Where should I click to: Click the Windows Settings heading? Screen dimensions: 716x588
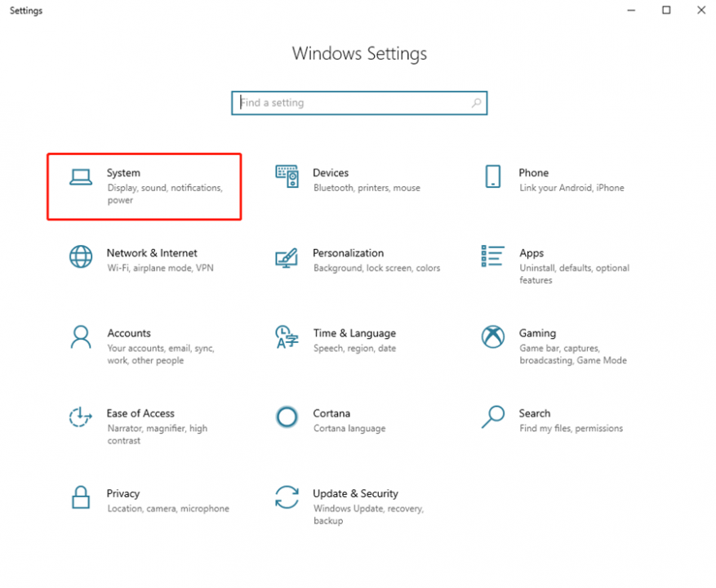359,53
